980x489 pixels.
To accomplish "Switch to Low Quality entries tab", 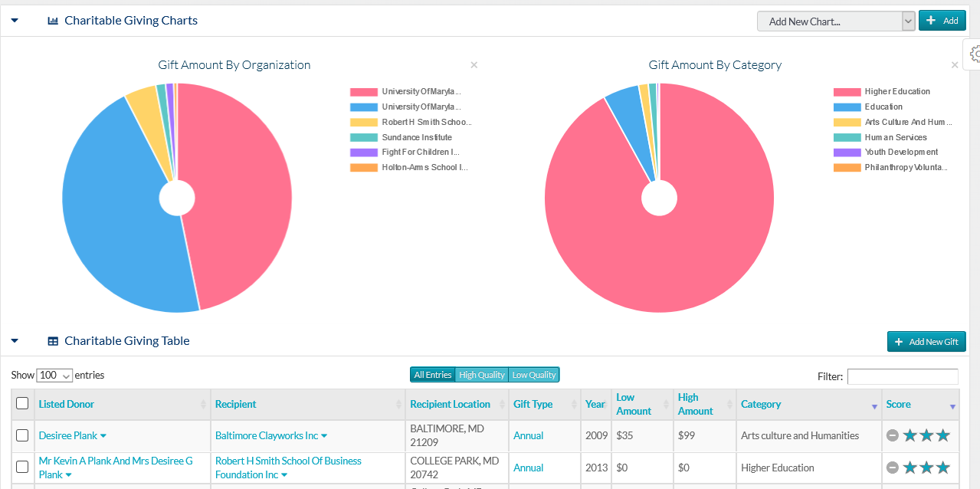I will [x=533, y=375].
